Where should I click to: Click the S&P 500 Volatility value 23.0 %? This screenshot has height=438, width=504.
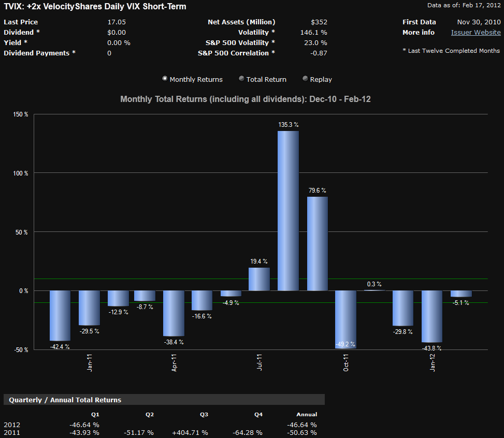click(315, 43)
